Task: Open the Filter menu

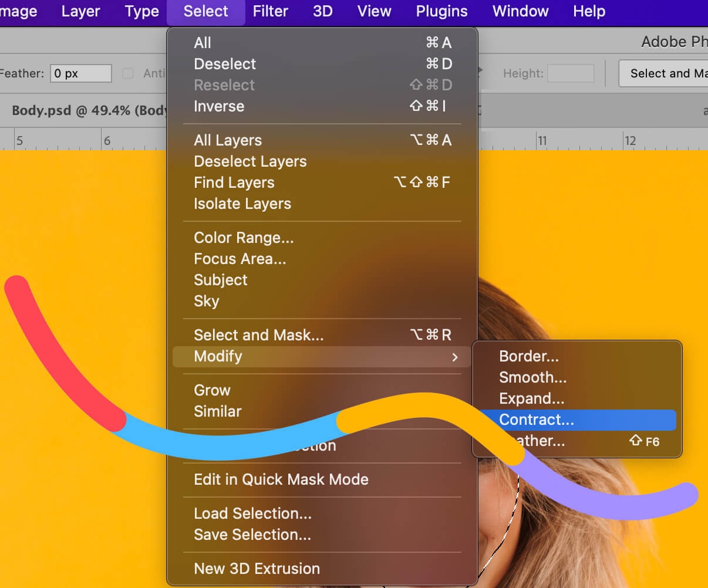Action: click(270, 11)
